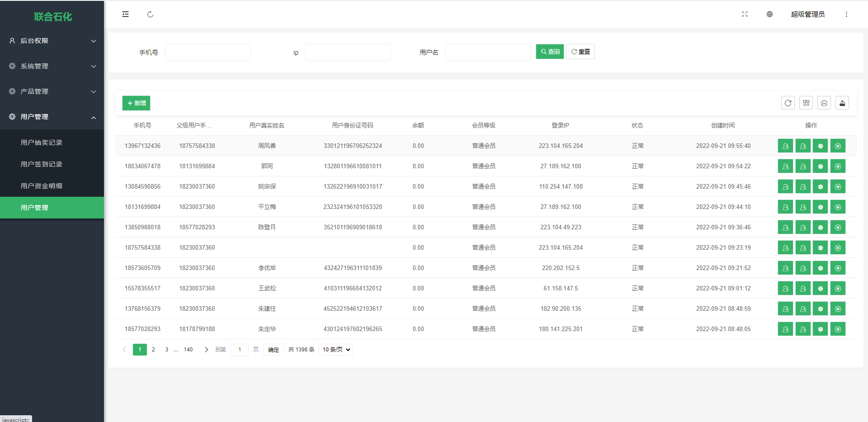Click the page refresh icon in the top bar
The height and width of the screenshot is (422, 868).
[x=150, y=14]
